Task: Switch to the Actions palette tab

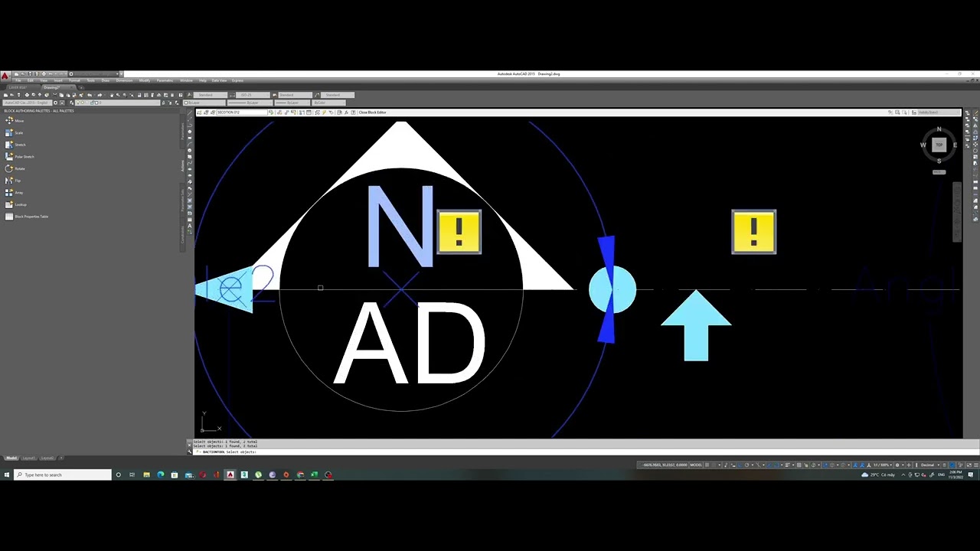Action: pyautogui.click(x=182, y=166)
